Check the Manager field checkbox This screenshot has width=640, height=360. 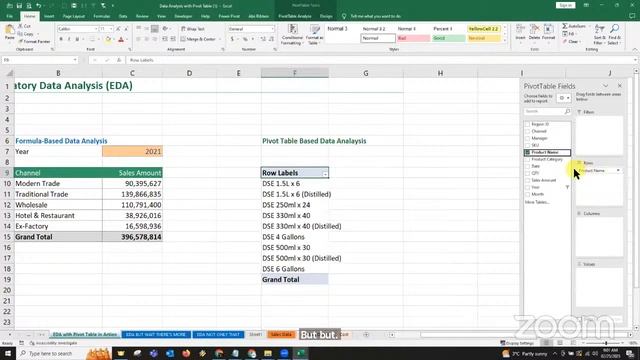(527, 138)
